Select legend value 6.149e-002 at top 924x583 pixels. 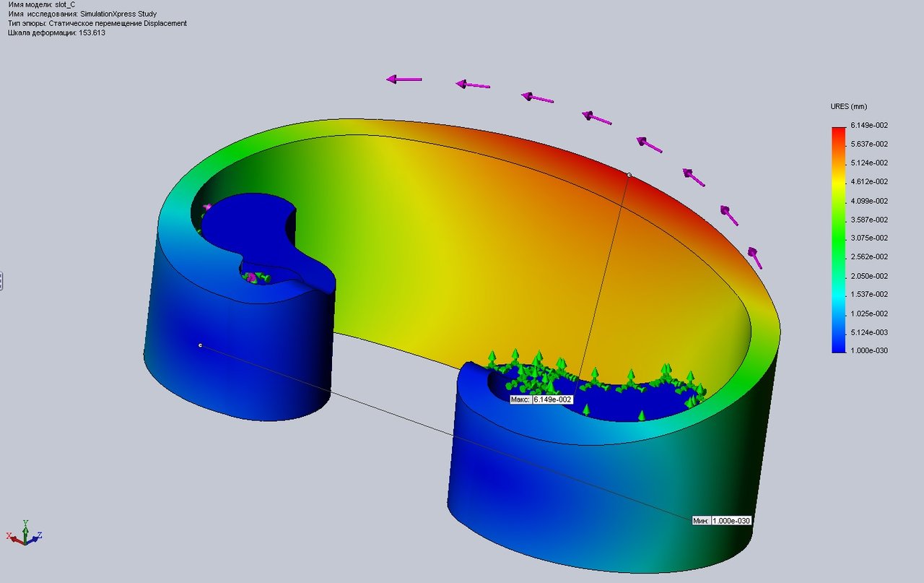tap(869, 125)
